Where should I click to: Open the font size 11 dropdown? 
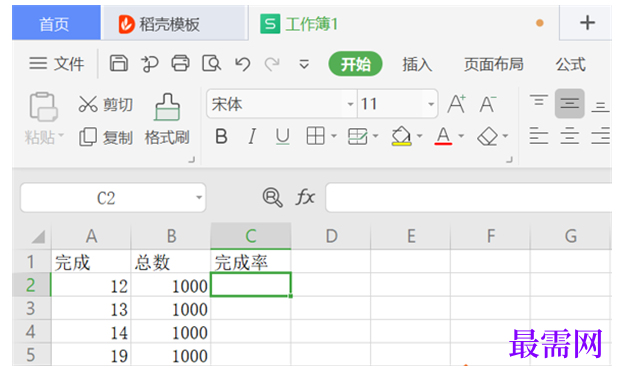pos(431,104)
